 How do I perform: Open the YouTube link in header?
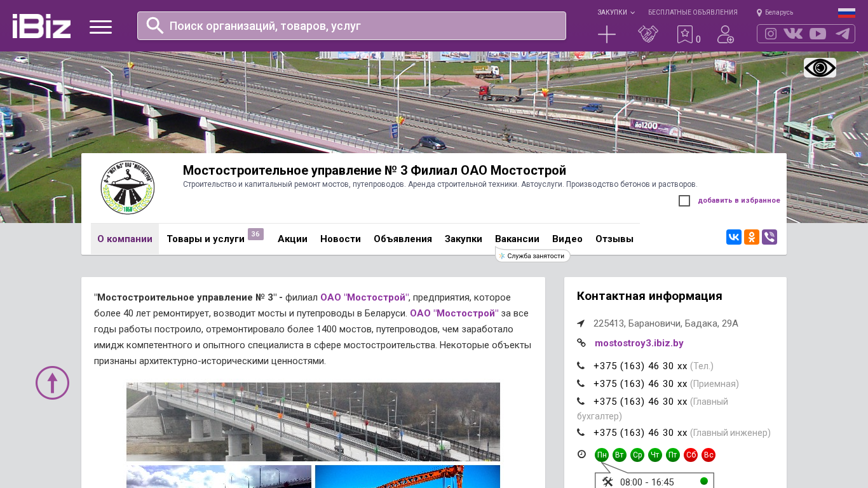pyautogui.click(x=818, y=34)
